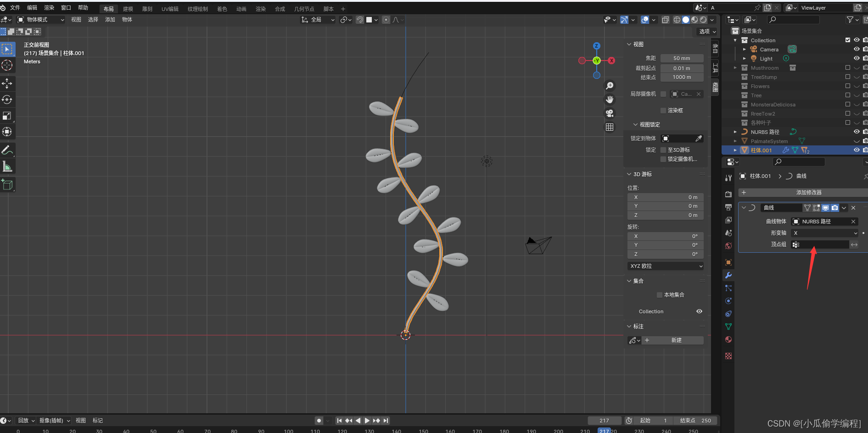Hide the Camera object via eye icon
The width and height of the screenshot is (868, 433).
click(x=857, y=49)
